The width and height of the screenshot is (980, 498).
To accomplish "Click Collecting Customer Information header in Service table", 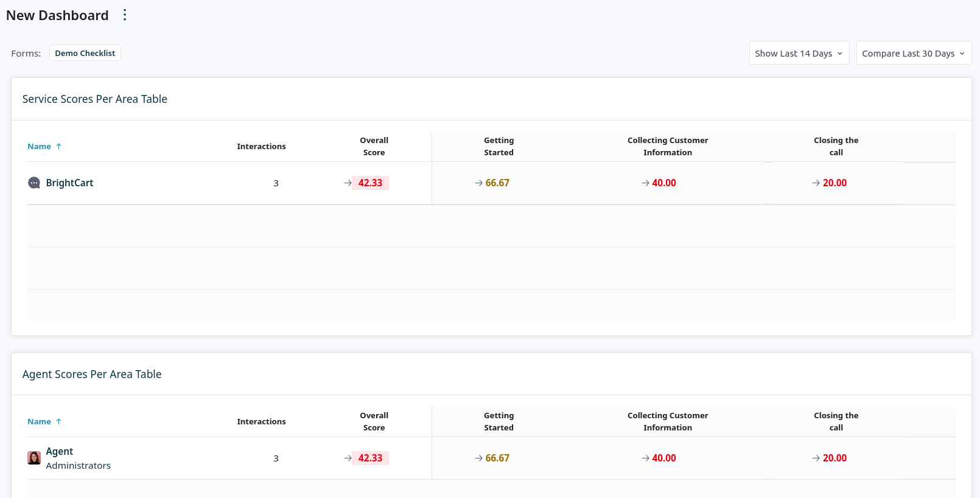I will 668,147.
